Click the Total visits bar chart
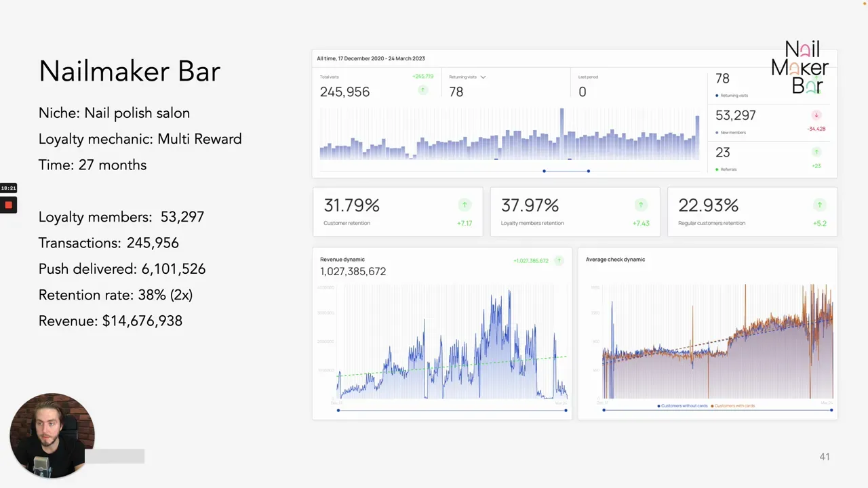This screenshot has height=488, width=868. click(509, 134)
